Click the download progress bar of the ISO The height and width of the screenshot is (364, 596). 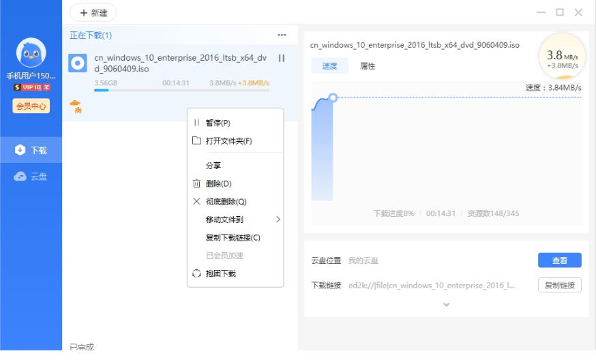click(181, 91)
